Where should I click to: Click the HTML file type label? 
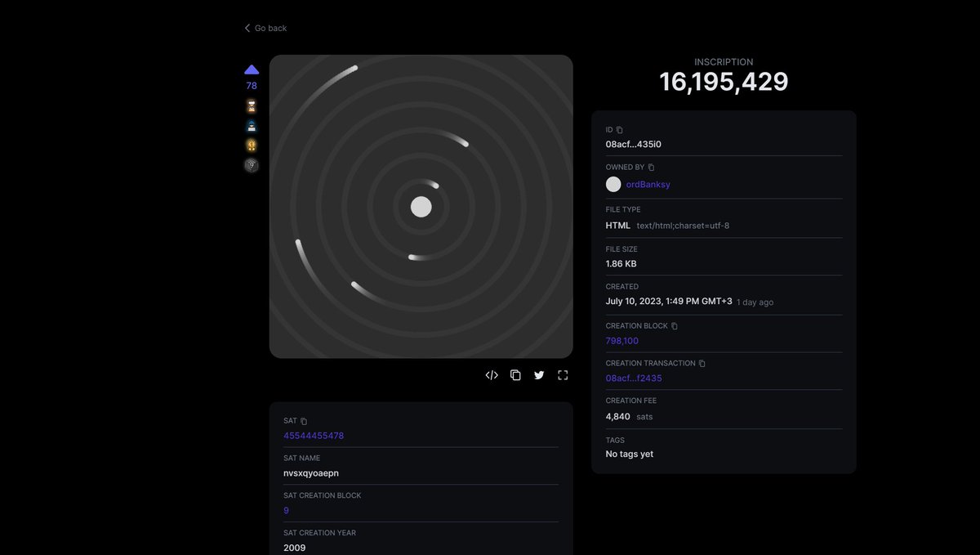pyautogui.click(x=618, y=226)
